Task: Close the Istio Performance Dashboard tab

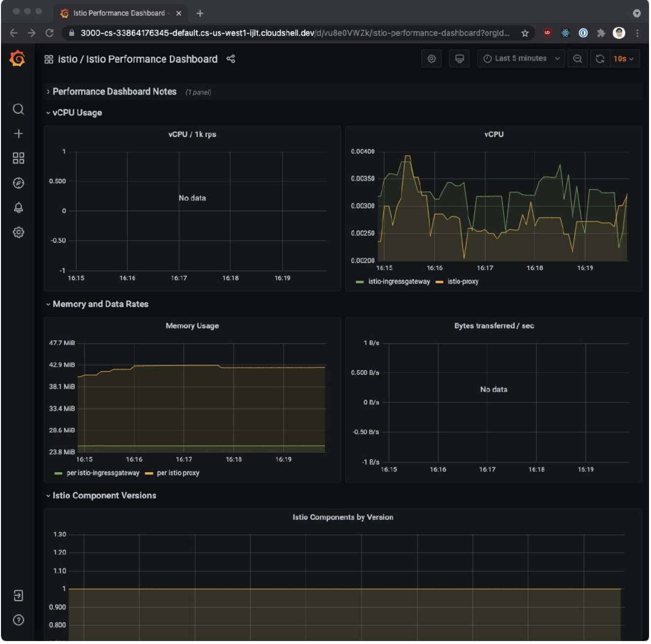Action: tap(179, 13)
